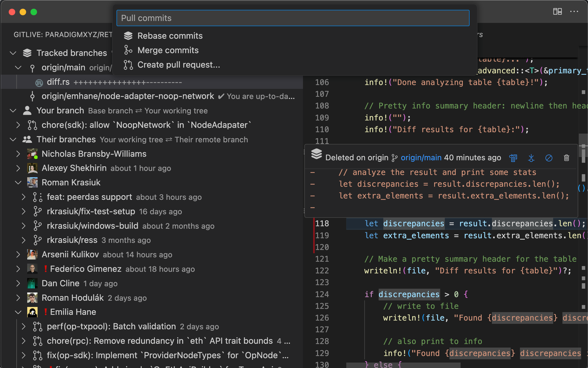Click Your branch person icon
The image size is (588, 368).
click(27, 110)
